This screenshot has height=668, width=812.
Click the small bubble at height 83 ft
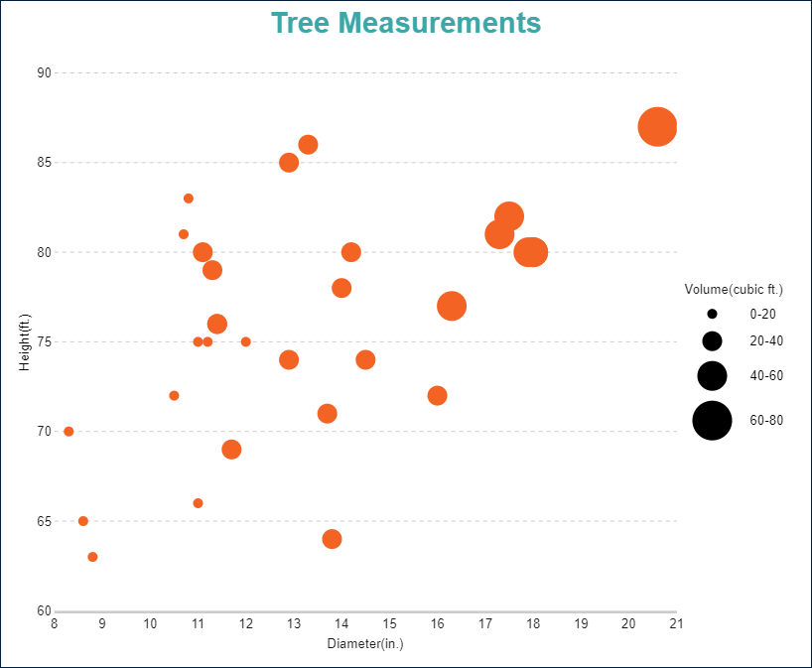[189, 199]
